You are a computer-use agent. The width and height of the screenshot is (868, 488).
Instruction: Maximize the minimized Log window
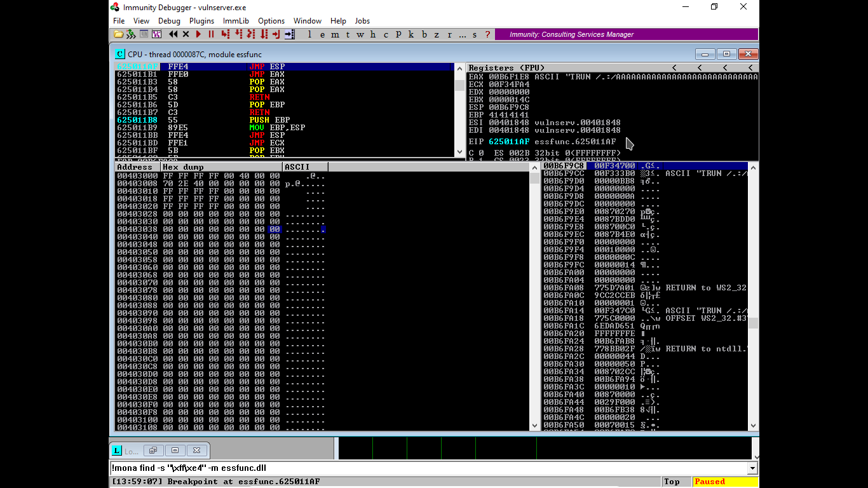[175, 451]
